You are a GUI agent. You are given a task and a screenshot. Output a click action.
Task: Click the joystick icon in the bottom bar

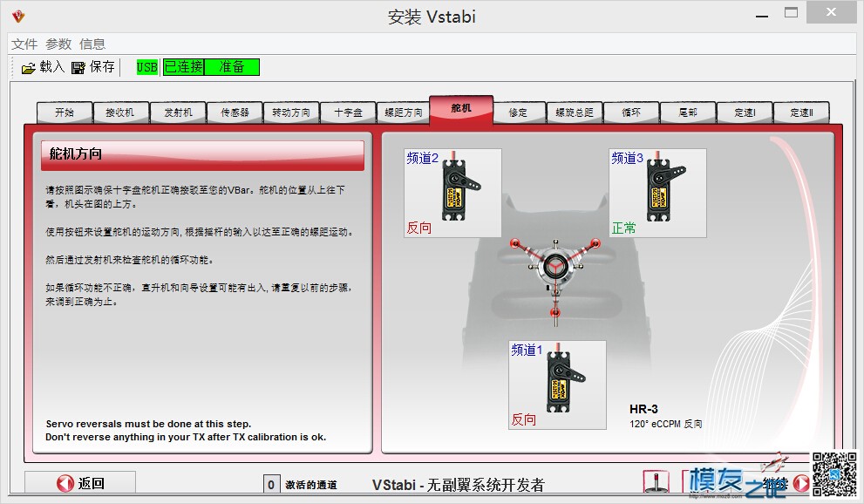click(656, 482)
